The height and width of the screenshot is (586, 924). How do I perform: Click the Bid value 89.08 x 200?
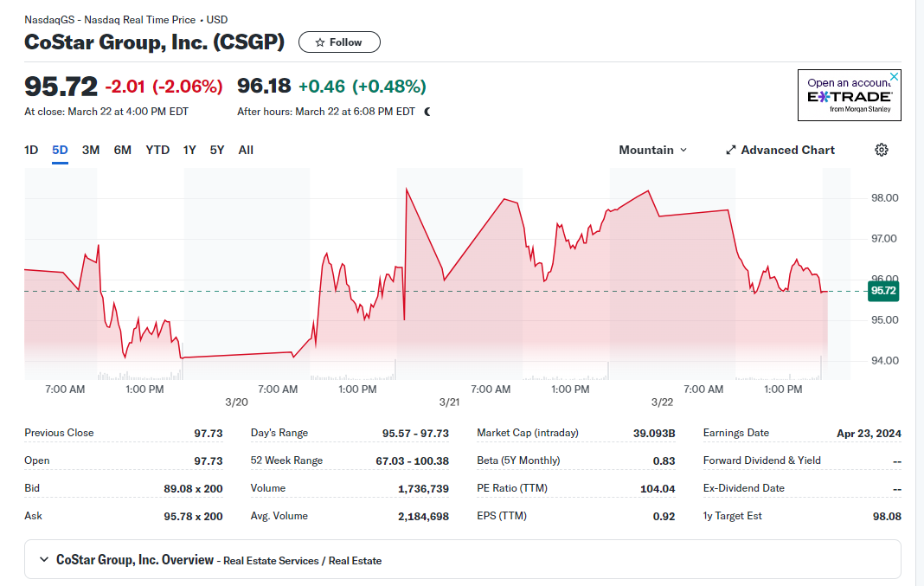[x=193, y=489]
